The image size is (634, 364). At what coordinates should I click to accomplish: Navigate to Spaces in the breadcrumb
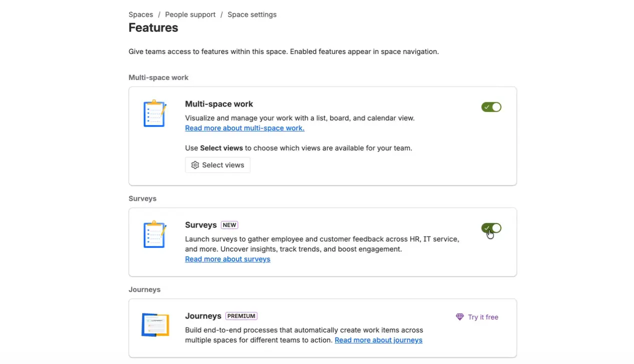pyautogui.click(x=141, y=14)
